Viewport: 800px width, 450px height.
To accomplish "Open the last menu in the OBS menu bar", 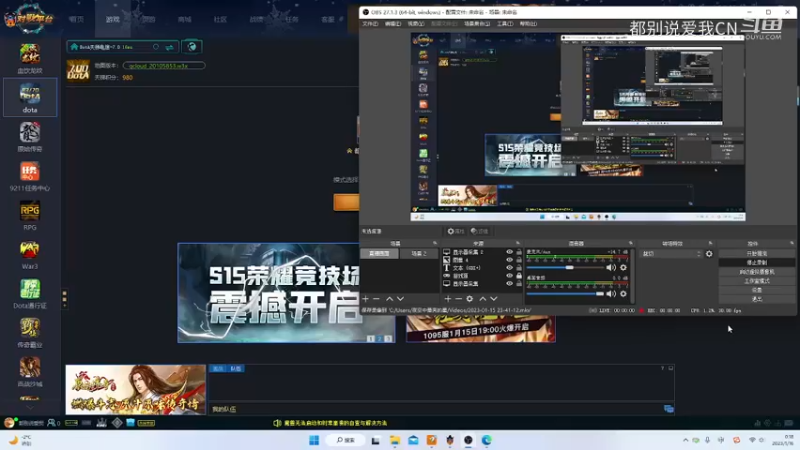I will pos(528,23).
